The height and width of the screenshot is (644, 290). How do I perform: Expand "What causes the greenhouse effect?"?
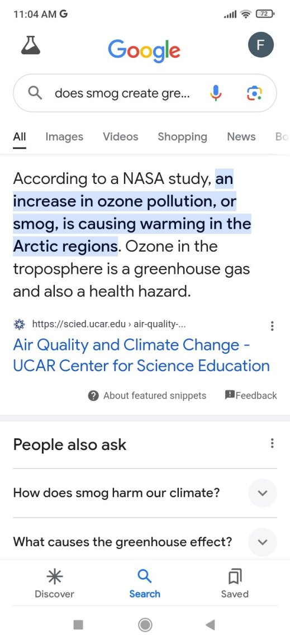point(145,542)
